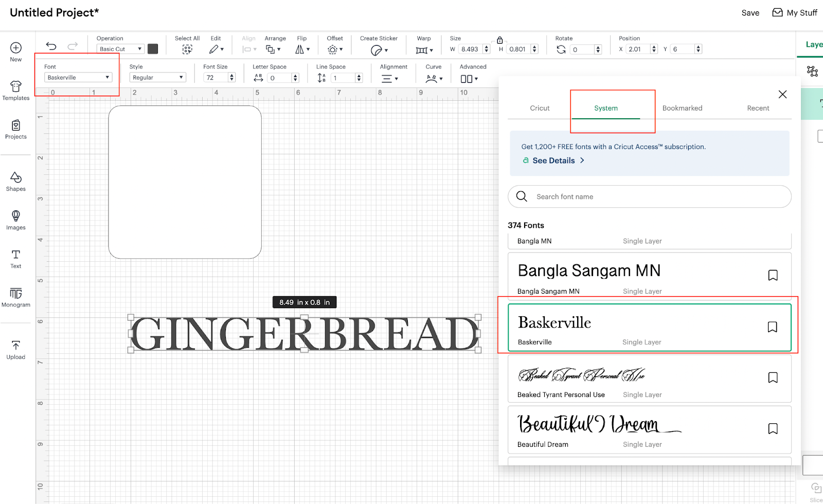This screenshot has width=823, height=504.
Task: Select the Beautiful Dream font card
Action: pyautogui.click(x=650, y=429)
